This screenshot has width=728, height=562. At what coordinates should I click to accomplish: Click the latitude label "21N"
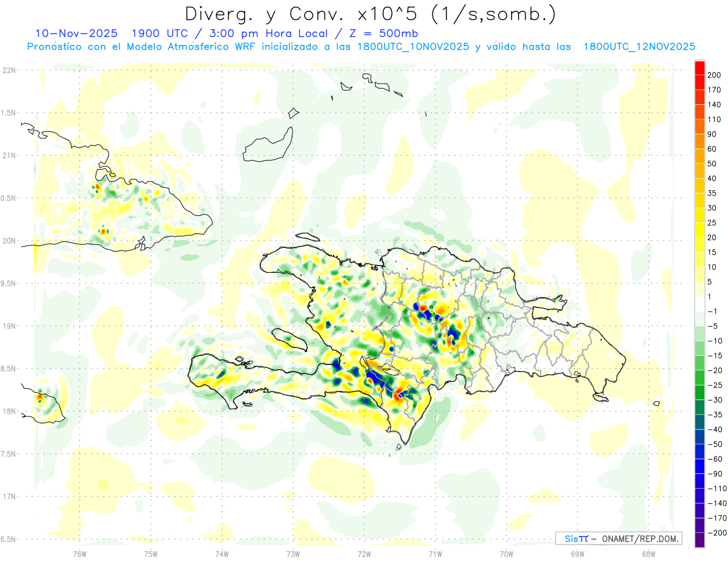tap(10, 156)
